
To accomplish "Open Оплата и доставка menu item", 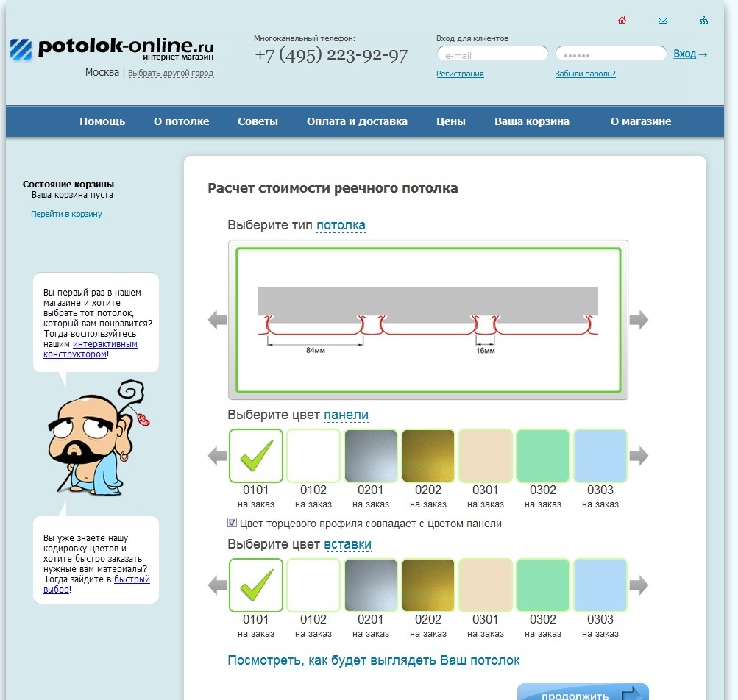I will [x=358, y=121].
